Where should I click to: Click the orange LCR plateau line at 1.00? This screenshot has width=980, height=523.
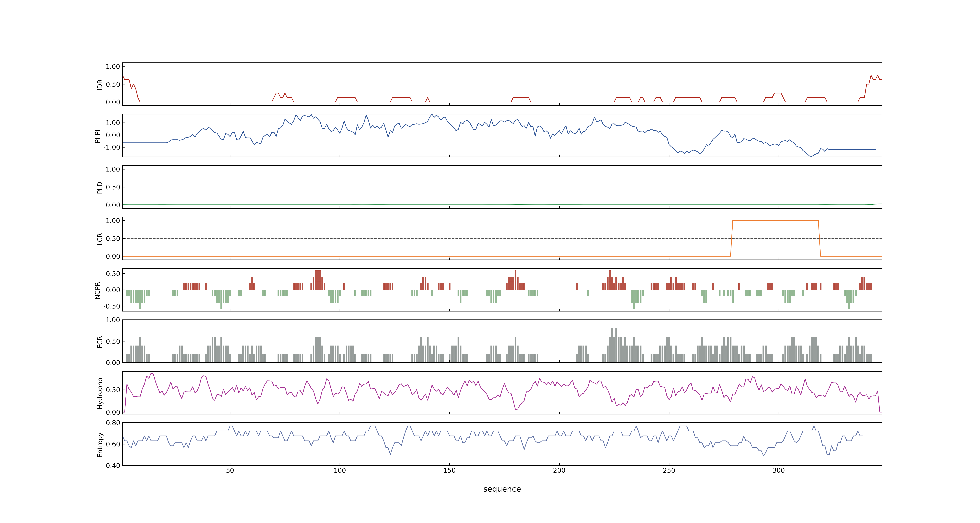pos(775,220)
